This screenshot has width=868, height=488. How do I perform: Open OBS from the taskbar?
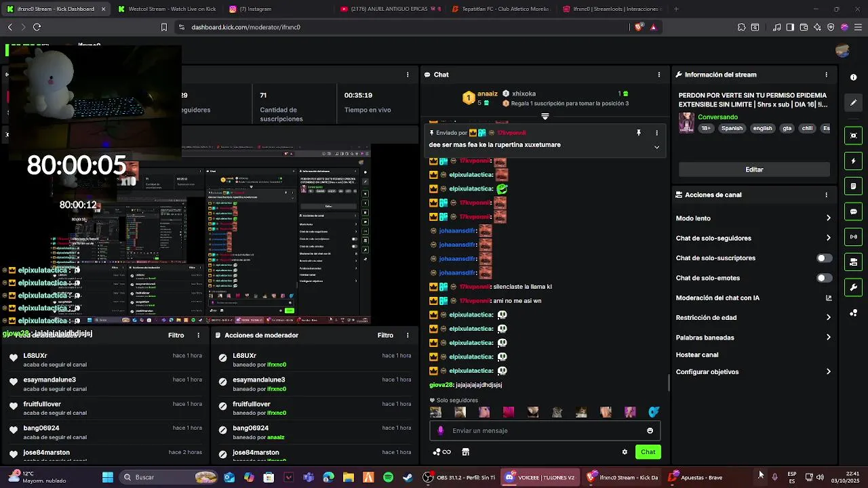(460, 477)
